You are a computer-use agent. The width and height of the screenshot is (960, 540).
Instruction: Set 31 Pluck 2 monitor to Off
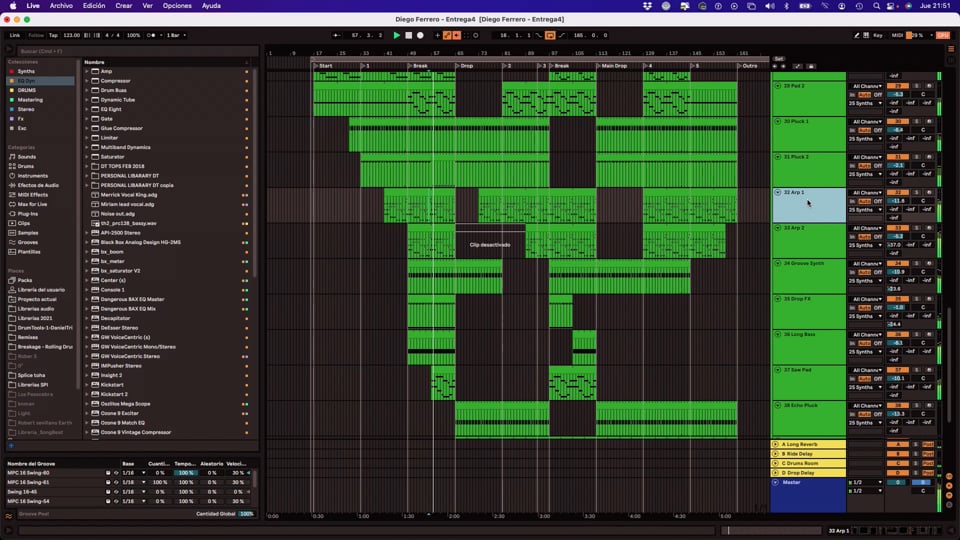(x=878, y=166)
